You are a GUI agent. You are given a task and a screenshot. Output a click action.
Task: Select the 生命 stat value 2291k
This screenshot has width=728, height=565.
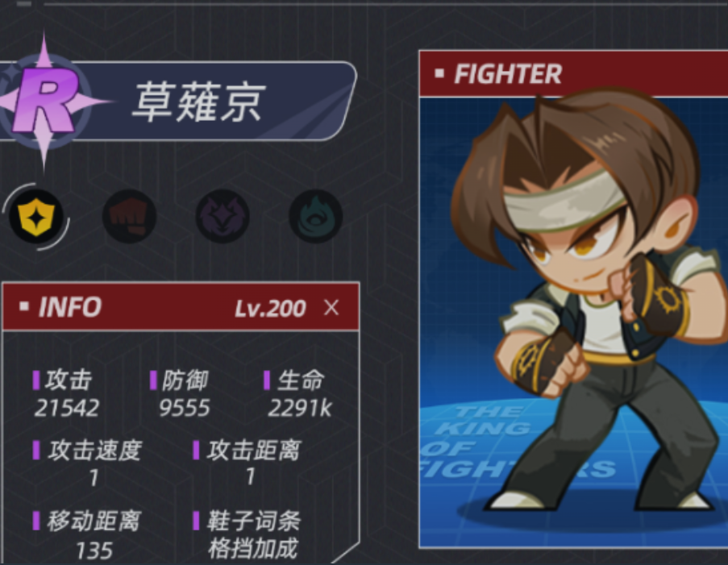(300, 408)
